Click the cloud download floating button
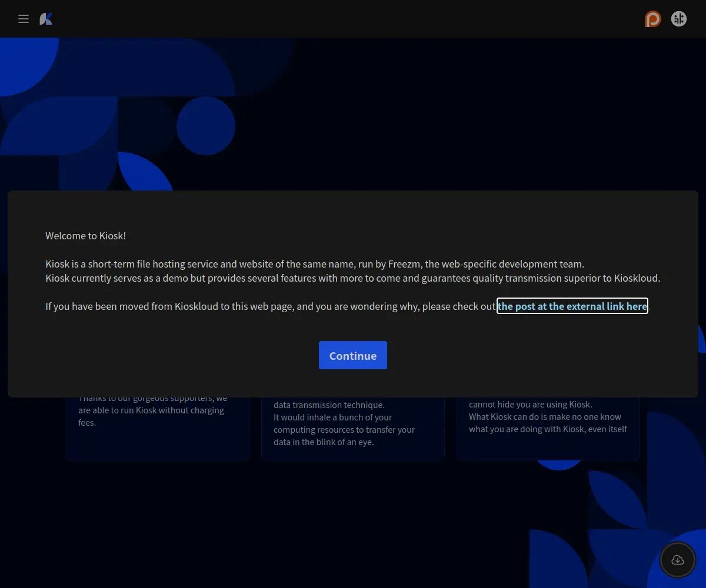Image resolution: width=706 pixels, height=588 pixels. [678, 560]
